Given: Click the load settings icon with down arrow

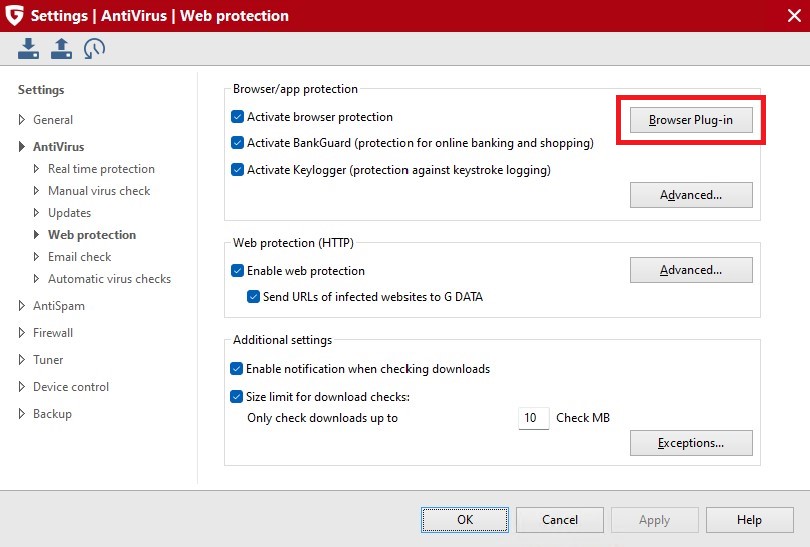Looking at the screenshot, I should pos(28,48).
